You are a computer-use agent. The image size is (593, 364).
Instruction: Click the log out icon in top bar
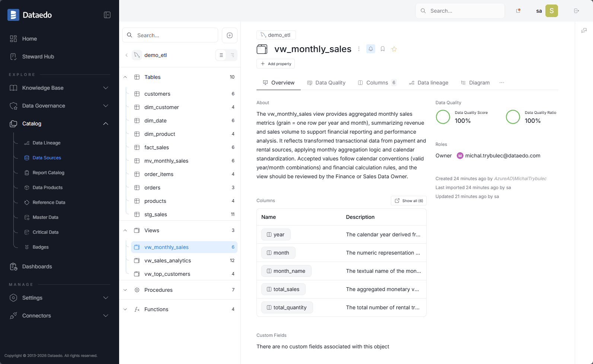tap(577, 11)
